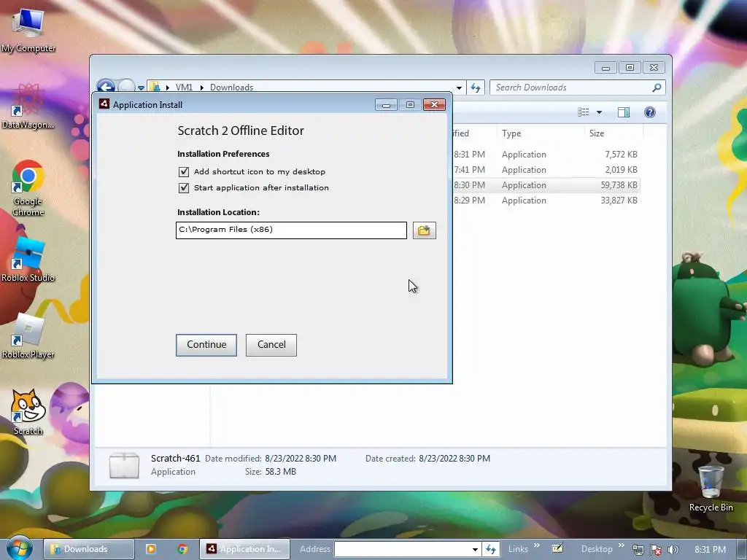Screen dimensions: 747x560
Task: Open the Recycle Bin
Action: click(711, 489)
